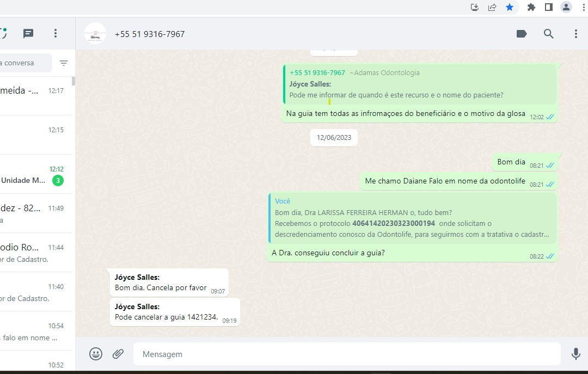Toggle the unread chats filter icon
This screenshot has height=374, width=588.
click(x=64, y=63)
